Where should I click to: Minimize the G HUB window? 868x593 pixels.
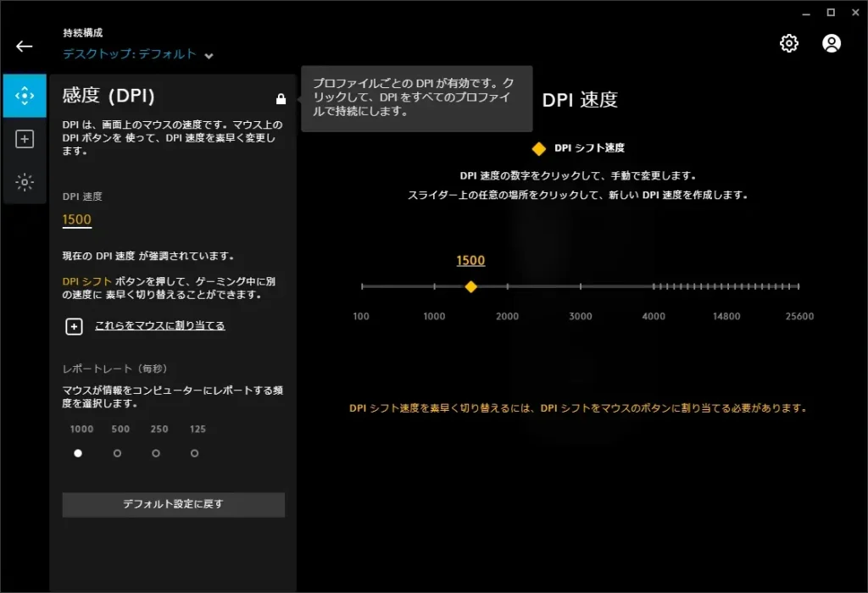(806, 13)
